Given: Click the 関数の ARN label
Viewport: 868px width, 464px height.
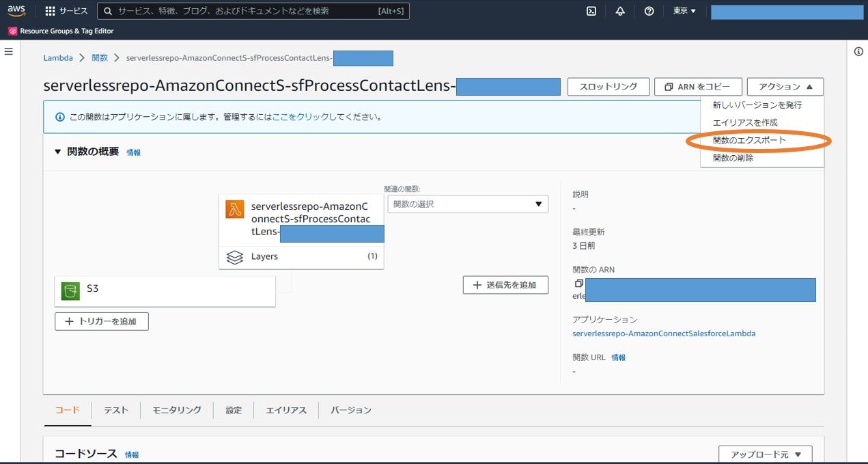Looking at the screenshot, I should click(593, 270).
